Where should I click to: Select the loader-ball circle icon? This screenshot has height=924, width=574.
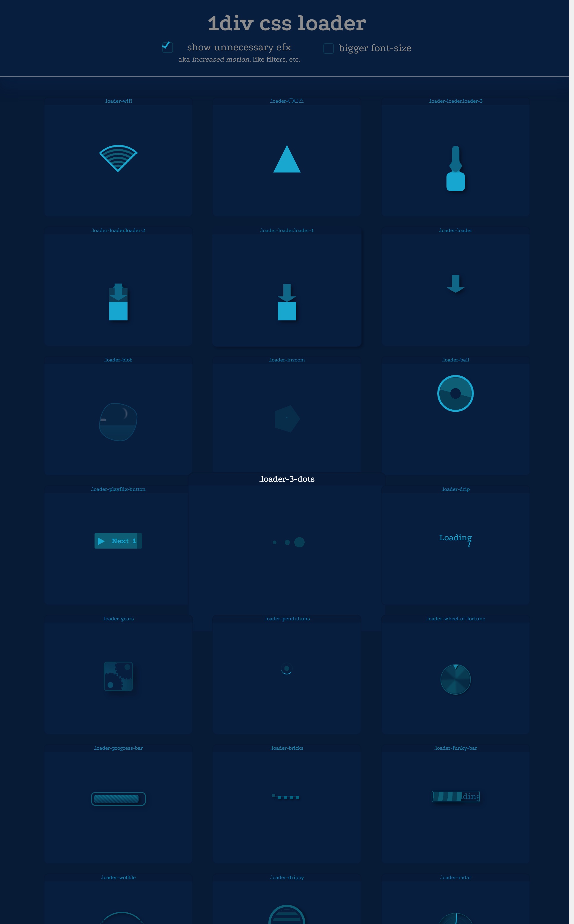[456, 393]
